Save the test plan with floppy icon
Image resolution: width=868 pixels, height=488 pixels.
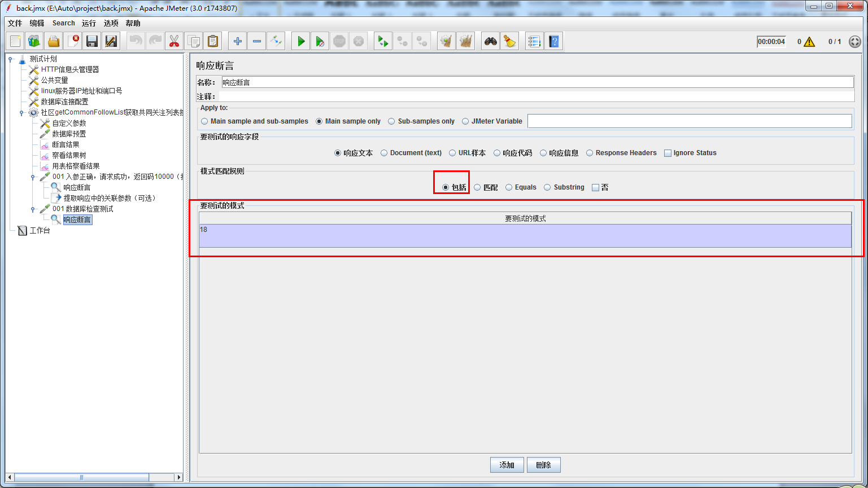tap(92, 41)
